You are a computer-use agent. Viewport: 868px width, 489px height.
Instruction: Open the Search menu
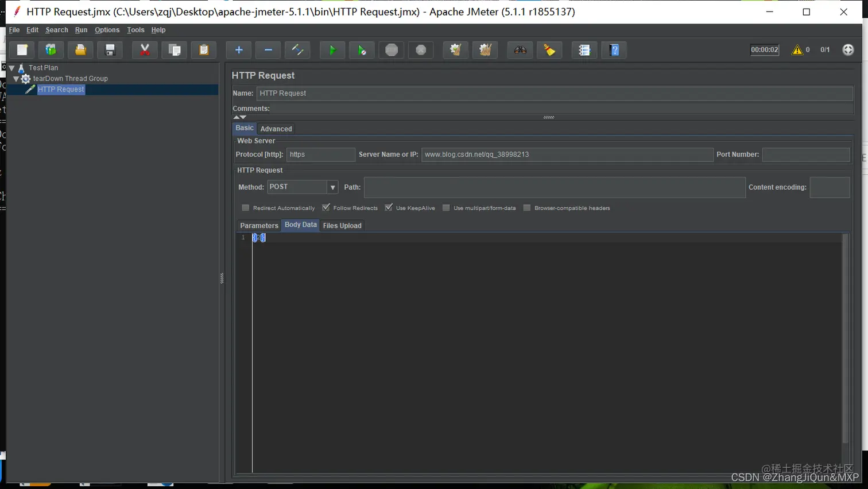tap(57, 30)
